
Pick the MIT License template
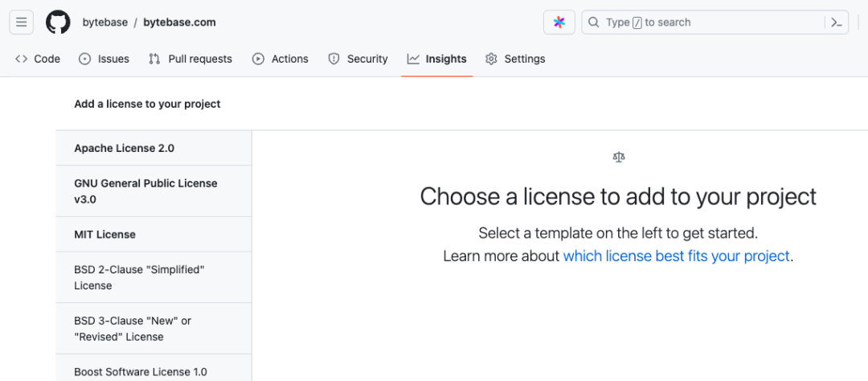(x=154, y=234)
